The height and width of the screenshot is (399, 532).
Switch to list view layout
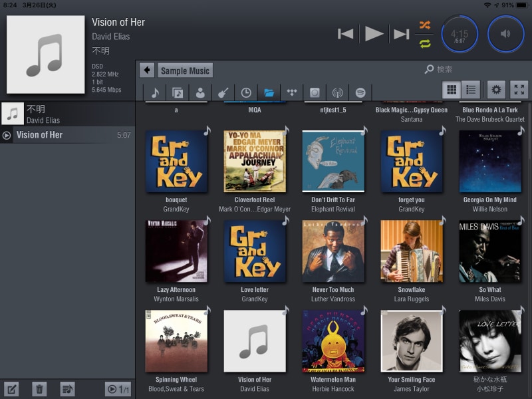pyautogui.click(x=471, y=90)
